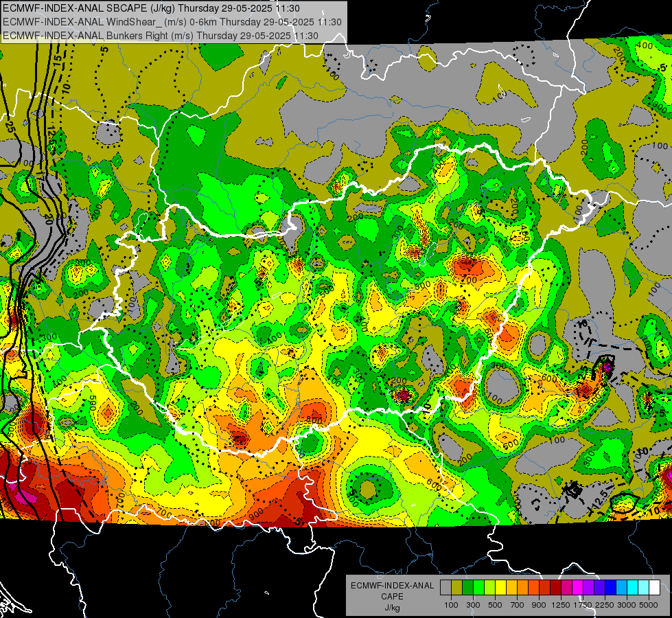Pick the magenta swatch left of 1750
The height and width of the screenshot is (618, 672).
coord(578,588)
